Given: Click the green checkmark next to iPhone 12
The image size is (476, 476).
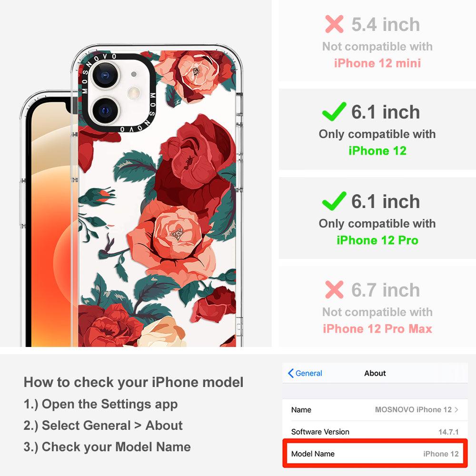Looking at the screenshot, I should pos(334,111).
